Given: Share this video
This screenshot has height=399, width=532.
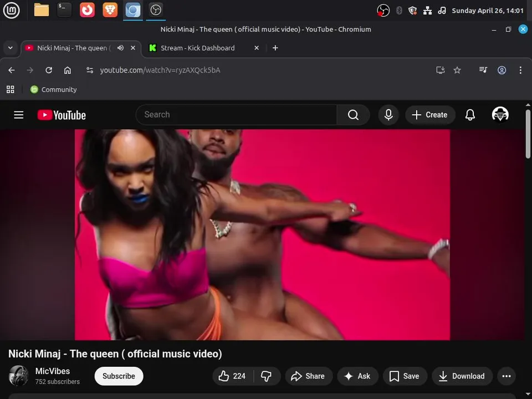Looking at the screenshot, I should click(309, 376).
